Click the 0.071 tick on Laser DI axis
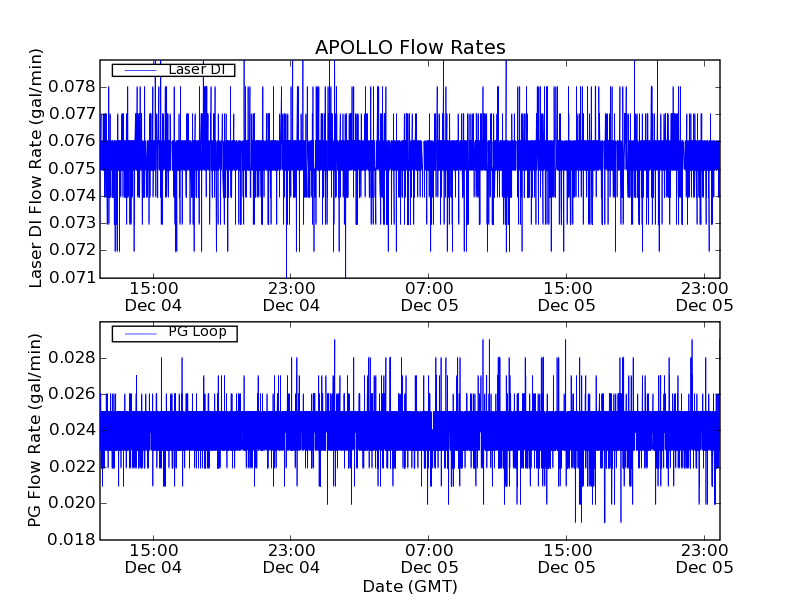 [72, 278]
